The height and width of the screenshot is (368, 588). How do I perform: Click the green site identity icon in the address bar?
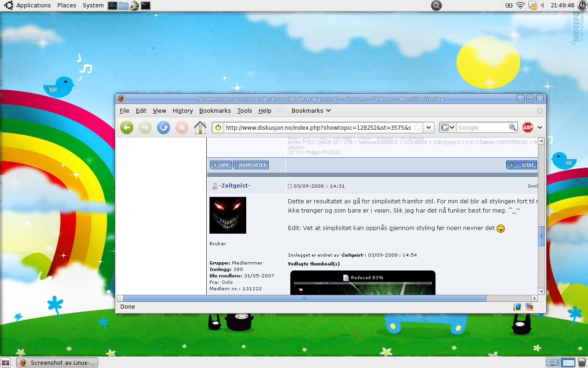point(218,127)
